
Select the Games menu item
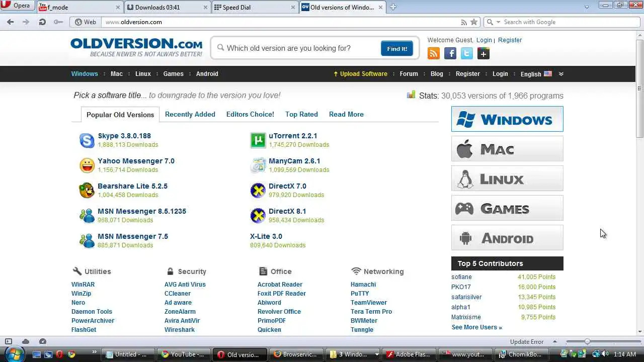(173, 74)
